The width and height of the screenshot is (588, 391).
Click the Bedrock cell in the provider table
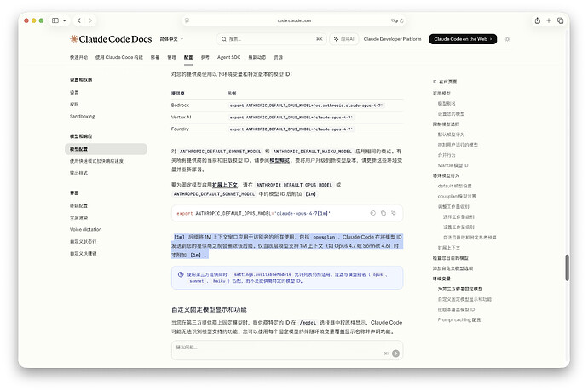(180, 106)
